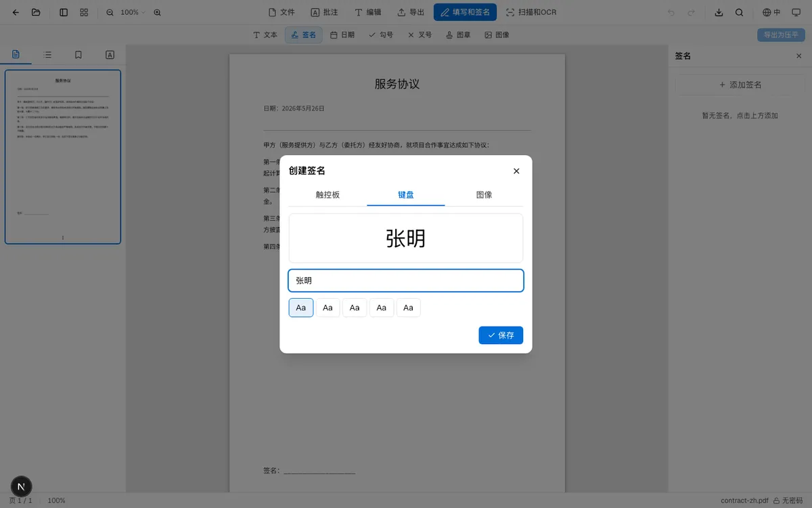Open the search magnifier icon
This screenshot has width=812, height=508.
[x=739, y=12]
